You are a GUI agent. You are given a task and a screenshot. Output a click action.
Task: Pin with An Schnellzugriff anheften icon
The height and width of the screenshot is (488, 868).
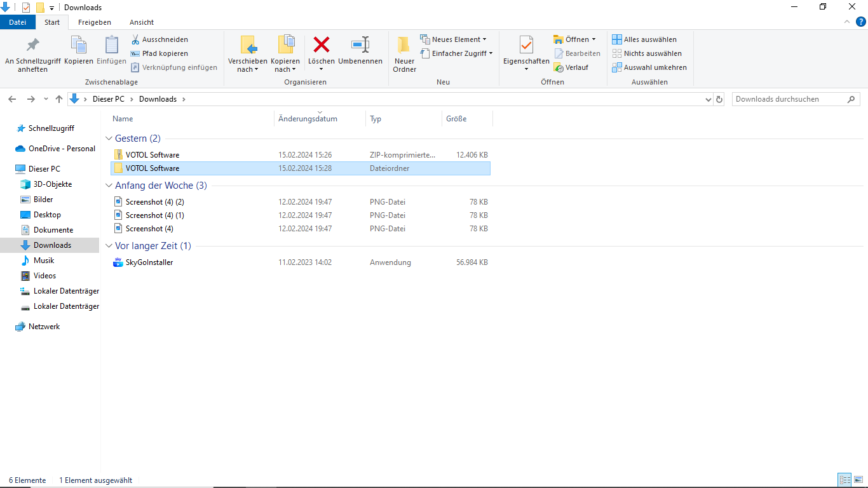pyautogui.click(x=32, y=46)
